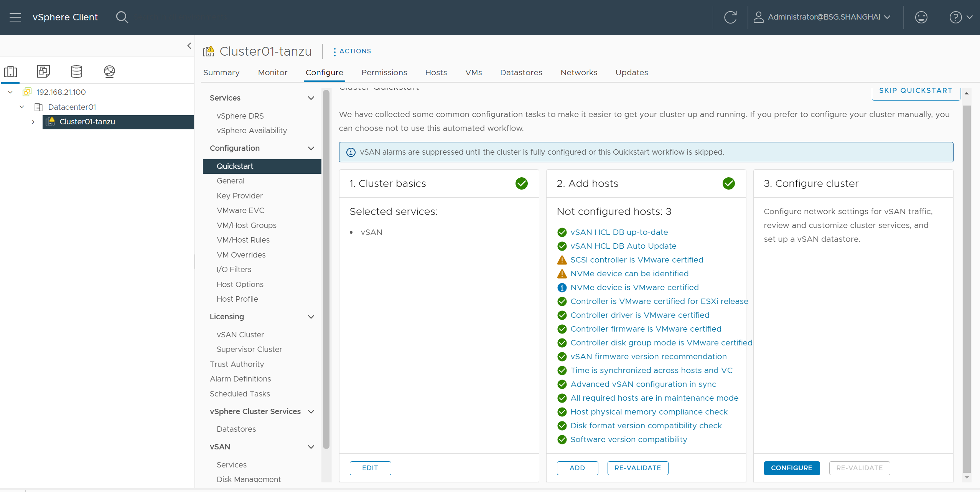The width and height of the screenshot is (980, 492).
Task: Collapse the 192.168.21.100 tree node
Action: click(x=10, y=92)
